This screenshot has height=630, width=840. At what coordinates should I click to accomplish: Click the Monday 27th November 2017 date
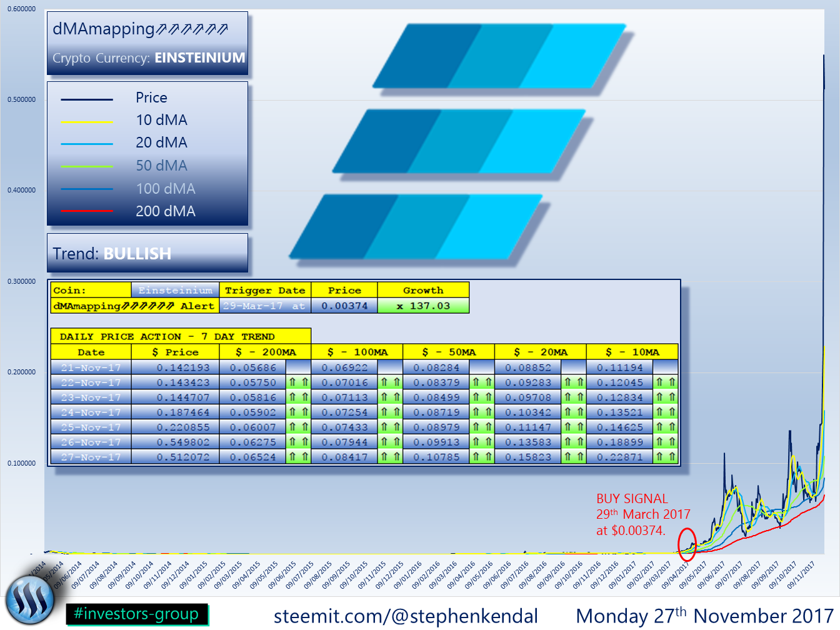705,616
